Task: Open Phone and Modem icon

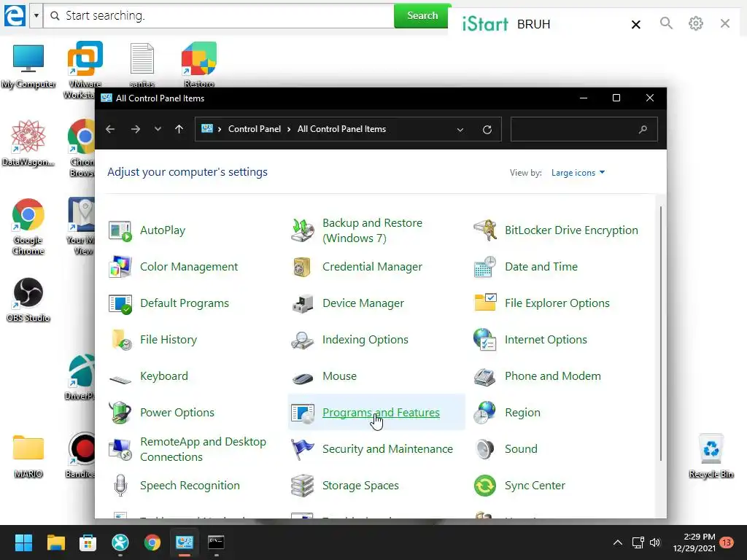Action: [485, 377]
